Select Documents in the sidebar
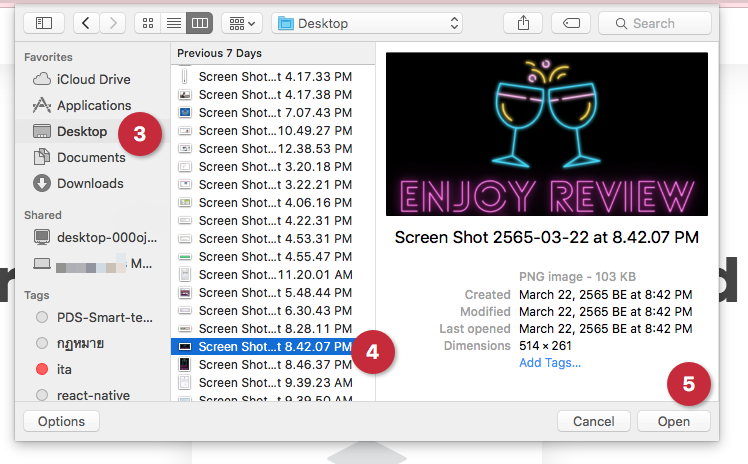Viewport: 748px width, 464px height. tap(90, 157)
